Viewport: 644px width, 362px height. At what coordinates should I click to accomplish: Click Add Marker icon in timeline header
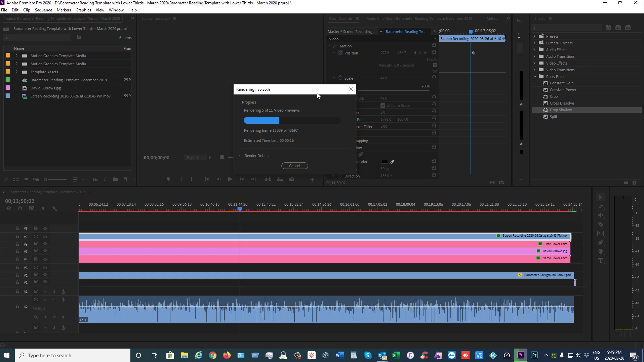[x=43, y=208]
